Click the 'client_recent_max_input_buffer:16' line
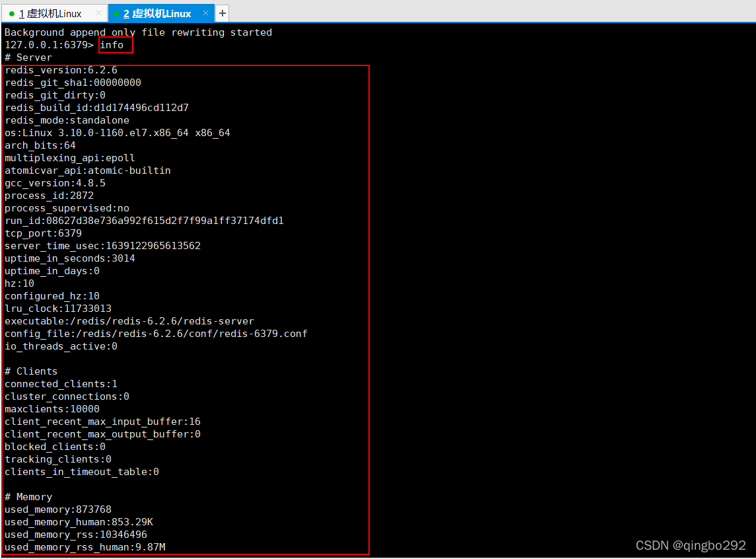Image resolution: width=756 pixels, height=559 pixels. pyautogui.click(x=103, y=421)
